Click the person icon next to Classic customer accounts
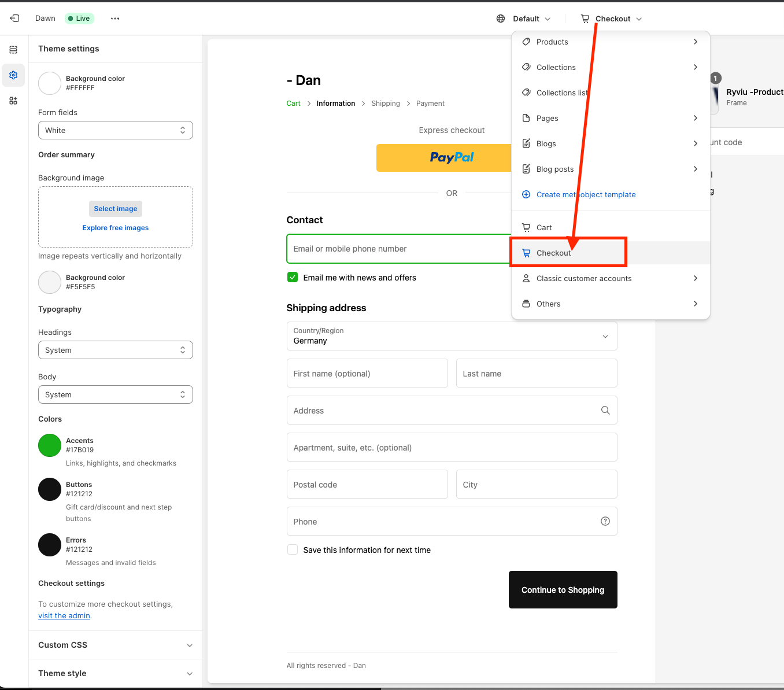This screenshot has width=784, height=690. 526,278
